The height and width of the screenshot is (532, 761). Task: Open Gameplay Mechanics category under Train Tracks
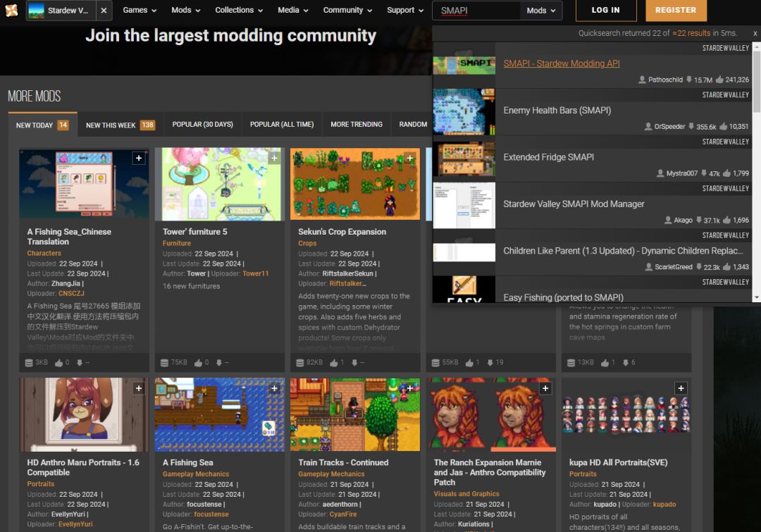331,474
